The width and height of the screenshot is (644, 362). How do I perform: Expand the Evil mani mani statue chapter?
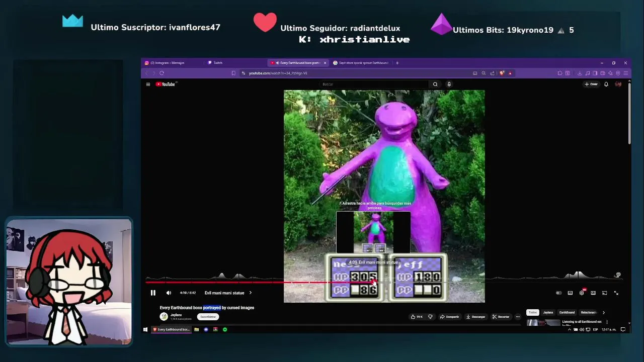pos(228,293)
